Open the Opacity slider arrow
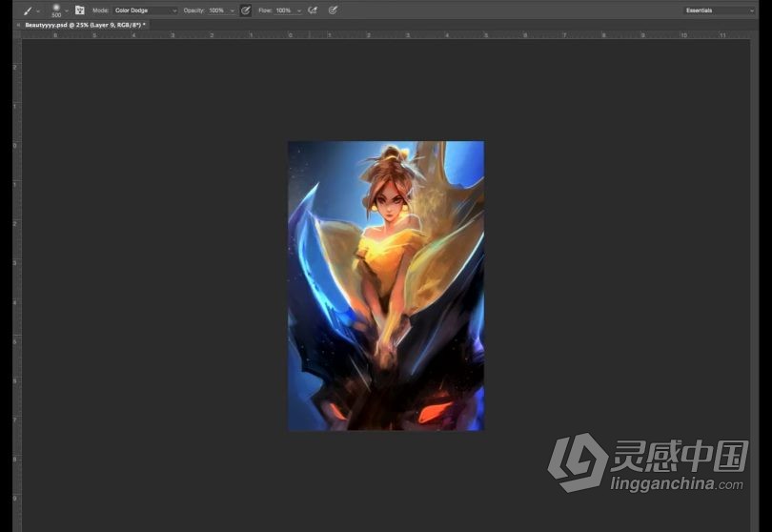The image size is (772, 532). tap(232, 10)
